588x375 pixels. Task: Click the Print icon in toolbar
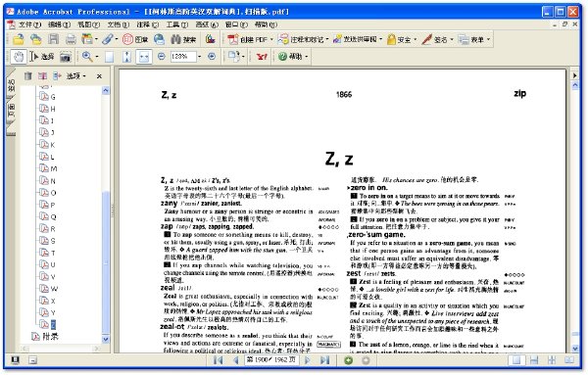(x=71, y=39)
